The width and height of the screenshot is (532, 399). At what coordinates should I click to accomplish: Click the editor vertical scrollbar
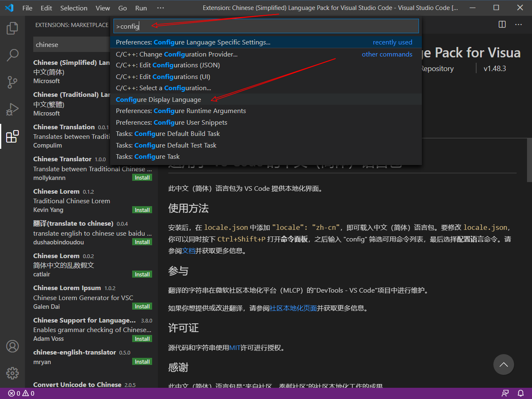tap(529, 160)
